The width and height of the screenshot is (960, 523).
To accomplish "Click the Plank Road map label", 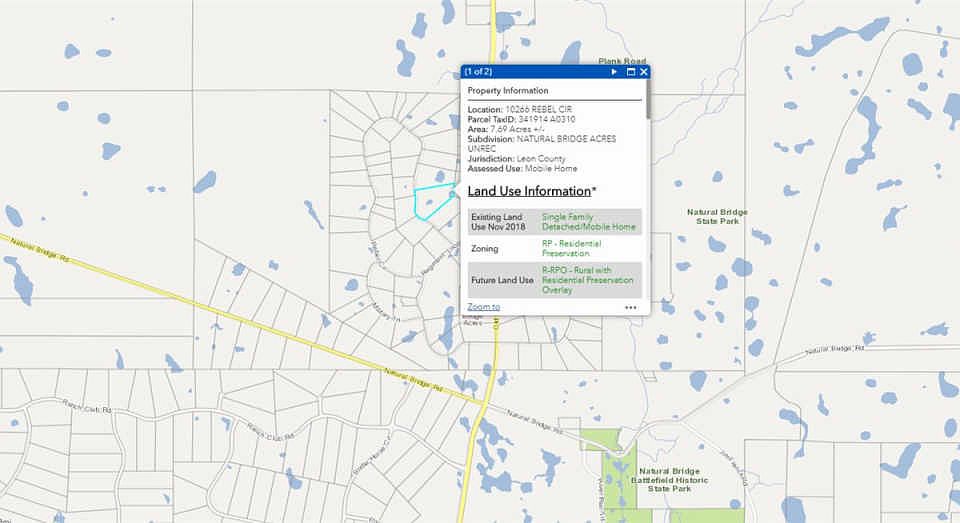I will point(622,61).
